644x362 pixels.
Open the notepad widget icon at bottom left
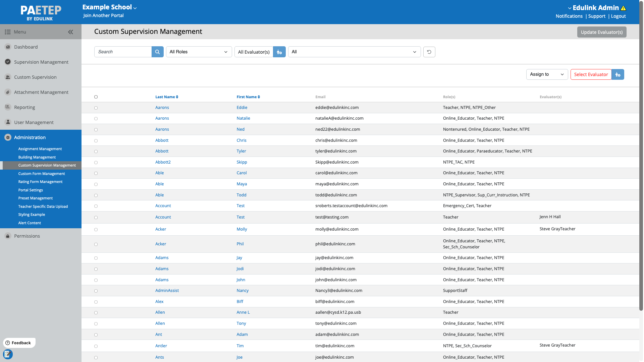pyautogui.click(x=8, y=354)
